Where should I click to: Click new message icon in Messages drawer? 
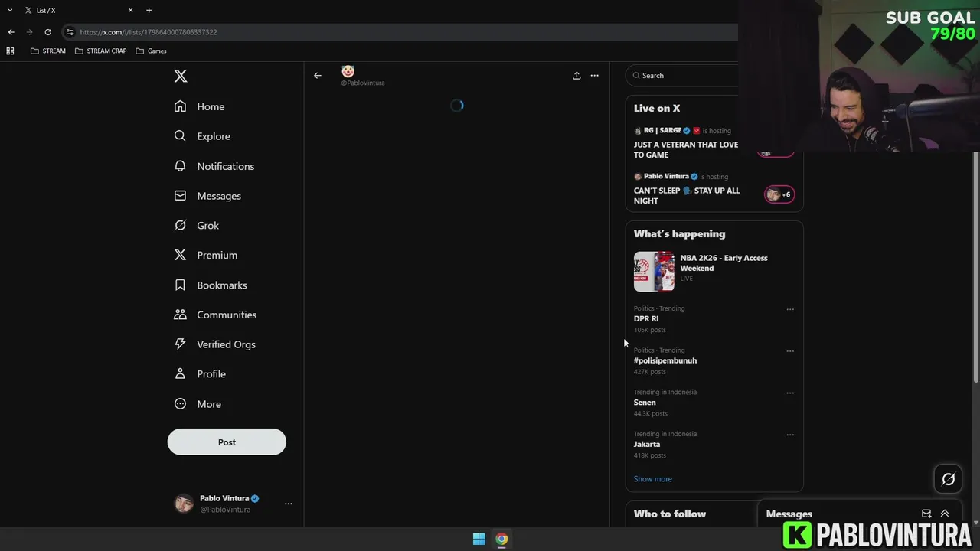point(926,514)
